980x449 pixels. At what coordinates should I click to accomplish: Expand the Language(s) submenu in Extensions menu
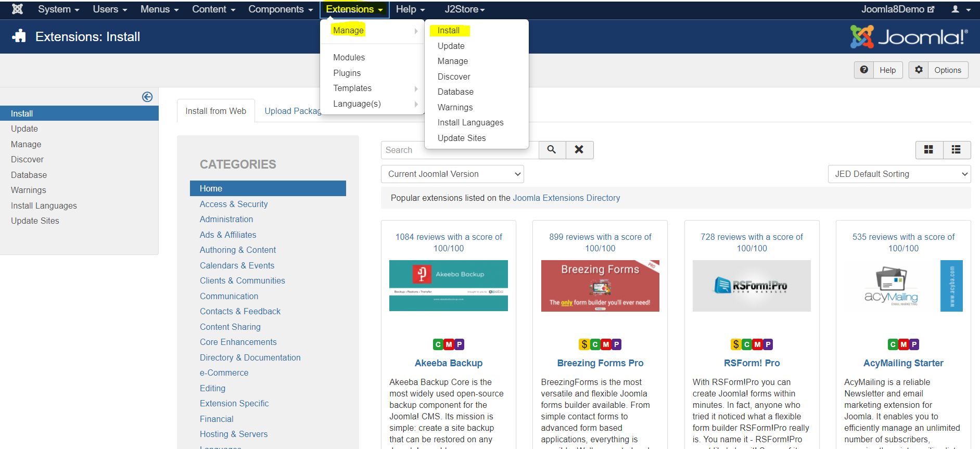[x=373, y=104]
